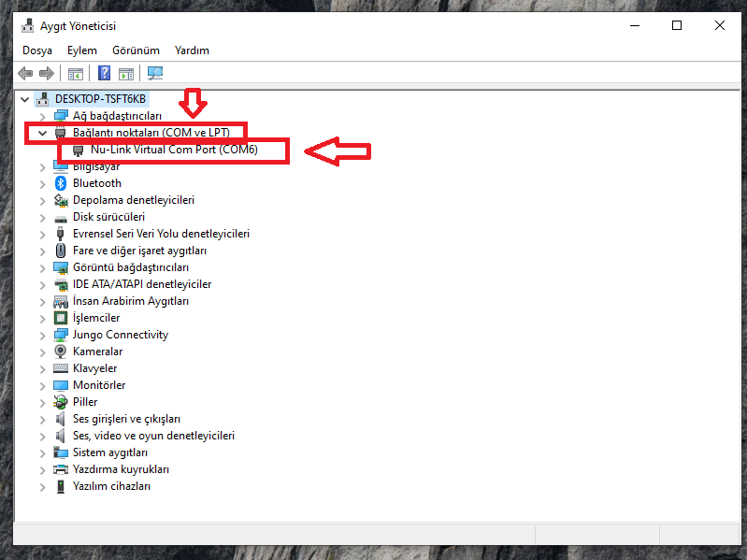Click the Evrensel Seri Veri Yolu USB icon
Viewport: 747px width, 560px height.
click(x=61, y=234)
